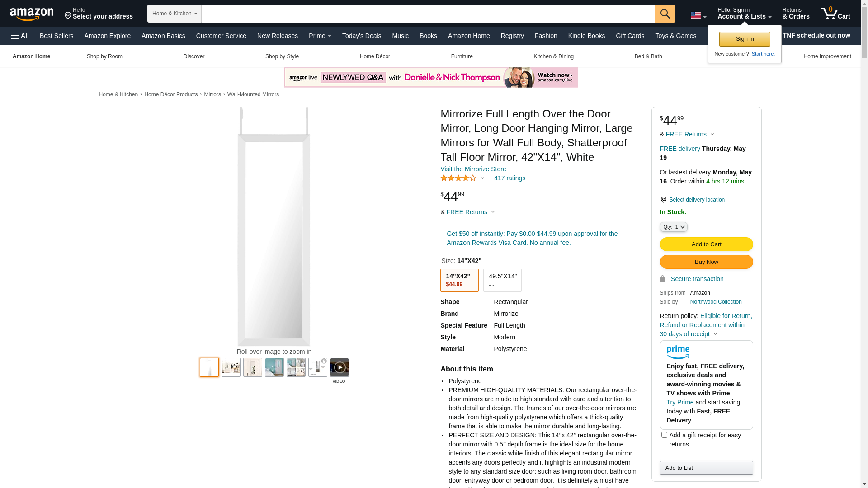Visit the Mirrorize Store link

pos(473,169)
